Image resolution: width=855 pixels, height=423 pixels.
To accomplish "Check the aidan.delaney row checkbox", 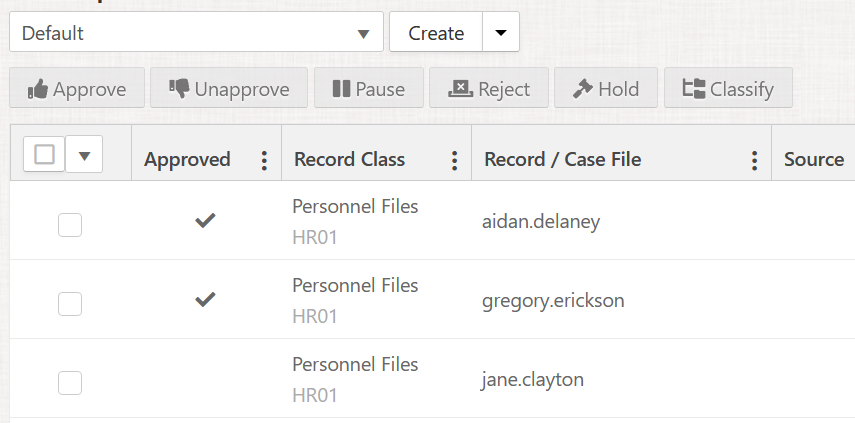I will tap(70, 225).
